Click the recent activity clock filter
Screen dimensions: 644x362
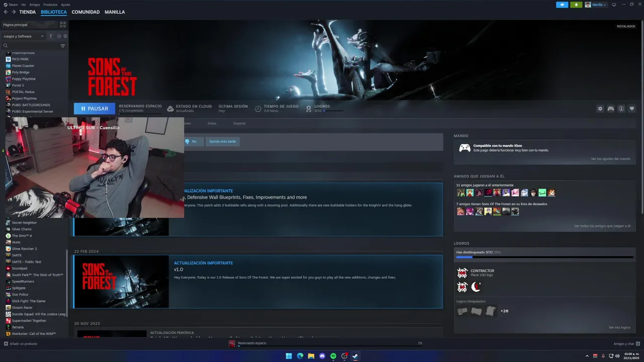[59, 36]
